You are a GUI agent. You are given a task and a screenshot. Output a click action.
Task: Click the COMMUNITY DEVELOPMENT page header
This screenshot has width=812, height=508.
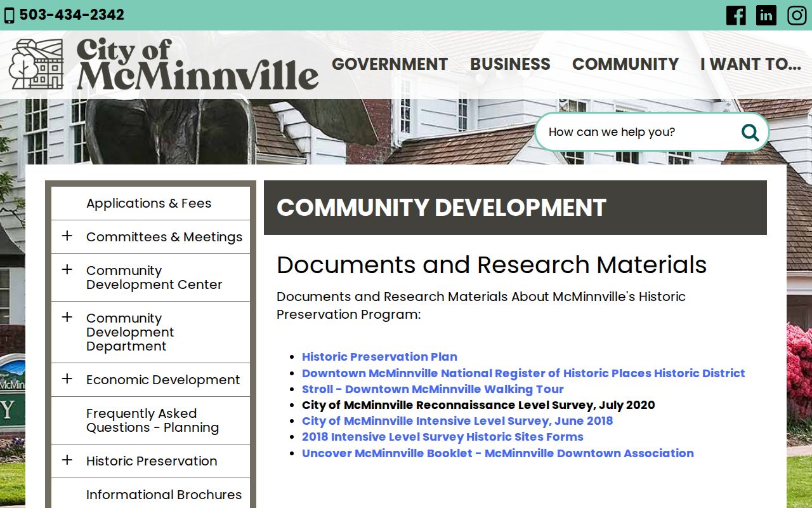(x=442, y=208)
